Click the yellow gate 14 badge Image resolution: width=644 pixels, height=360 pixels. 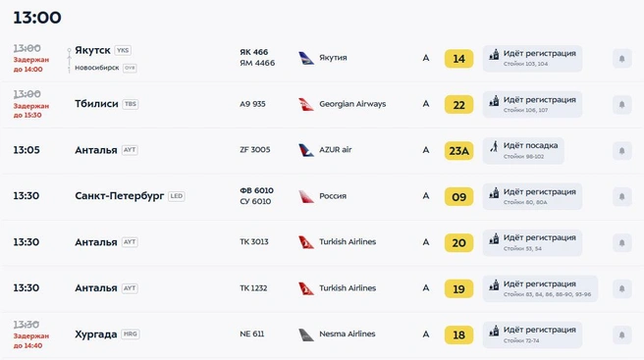458,59
